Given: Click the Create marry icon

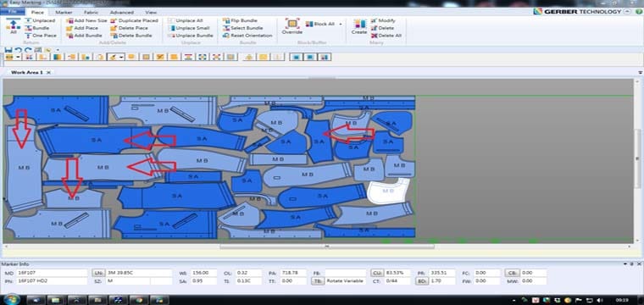Looking at the screenshot, I should click(x=359, y=24).
